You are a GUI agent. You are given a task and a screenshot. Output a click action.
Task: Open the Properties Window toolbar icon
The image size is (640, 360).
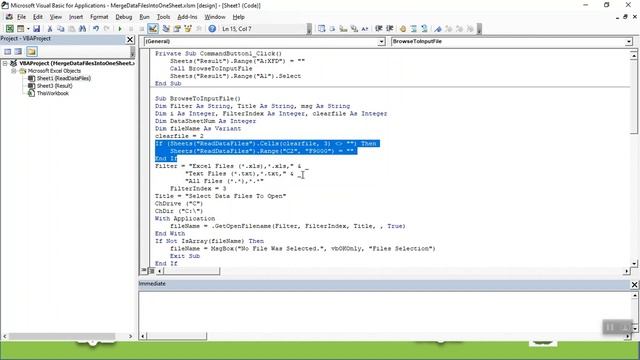tap(177, 29)
